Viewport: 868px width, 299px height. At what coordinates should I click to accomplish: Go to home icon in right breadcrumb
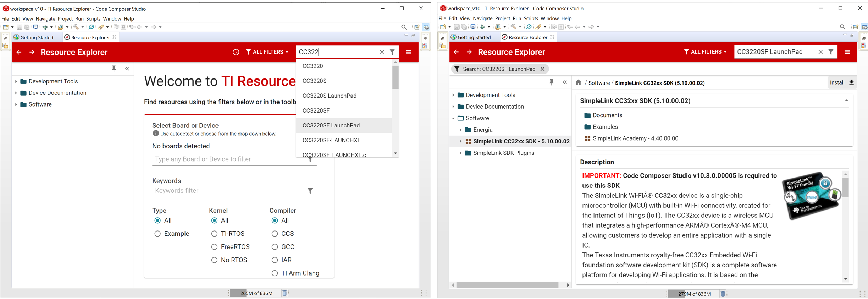[x=578, y=82]
